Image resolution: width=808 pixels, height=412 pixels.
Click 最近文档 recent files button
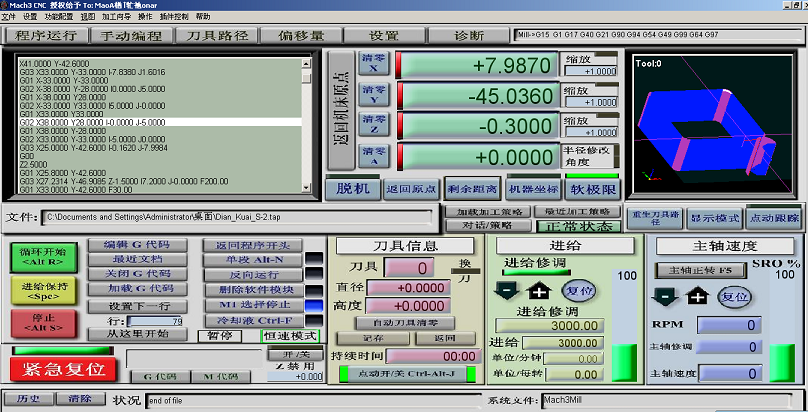137,259
